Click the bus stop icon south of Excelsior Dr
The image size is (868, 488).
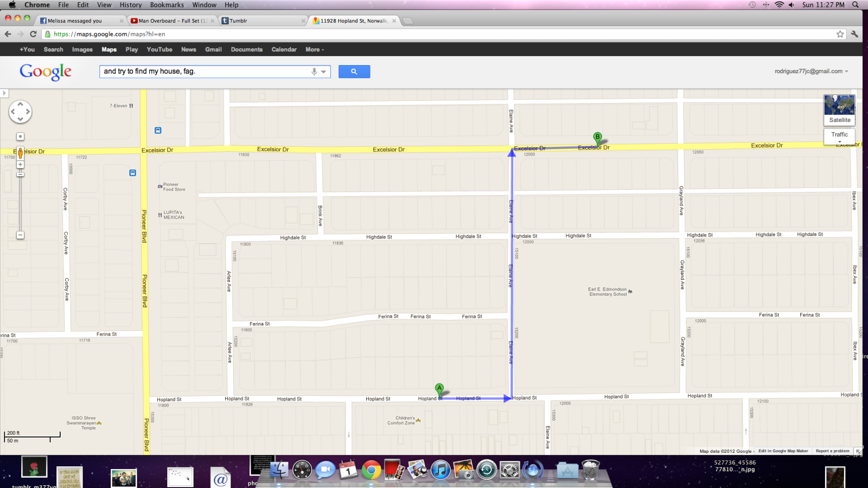point(132,173)
